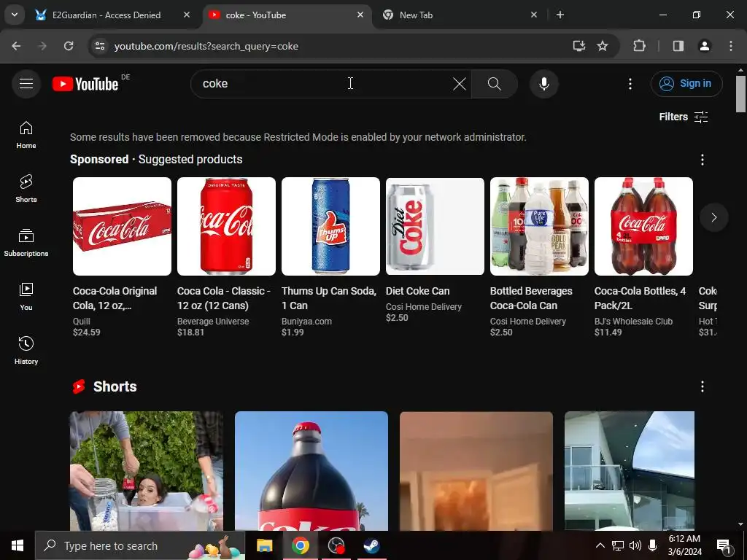
Task: Open Coca Cola Classic 12 Cans product
Action: click(x=226, y=257)
